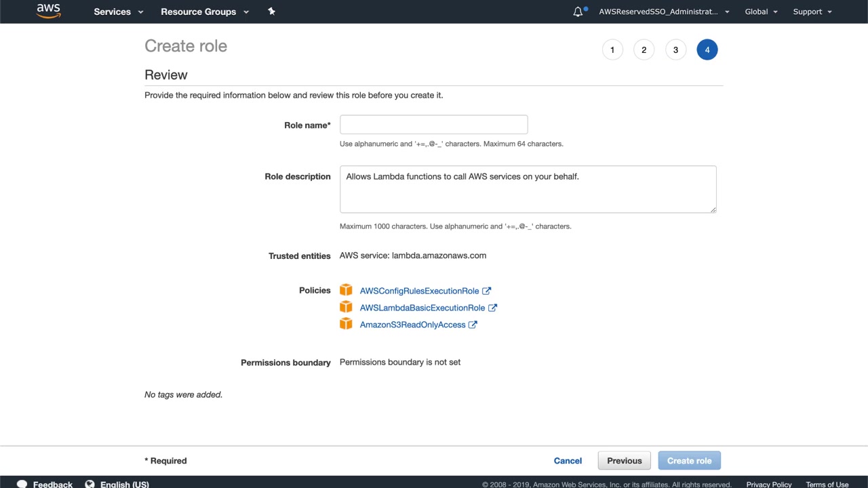Expand the Resource Groups dropdown
Image resolution: width=868 pixels, height=488 pixels.
[205, 12]
